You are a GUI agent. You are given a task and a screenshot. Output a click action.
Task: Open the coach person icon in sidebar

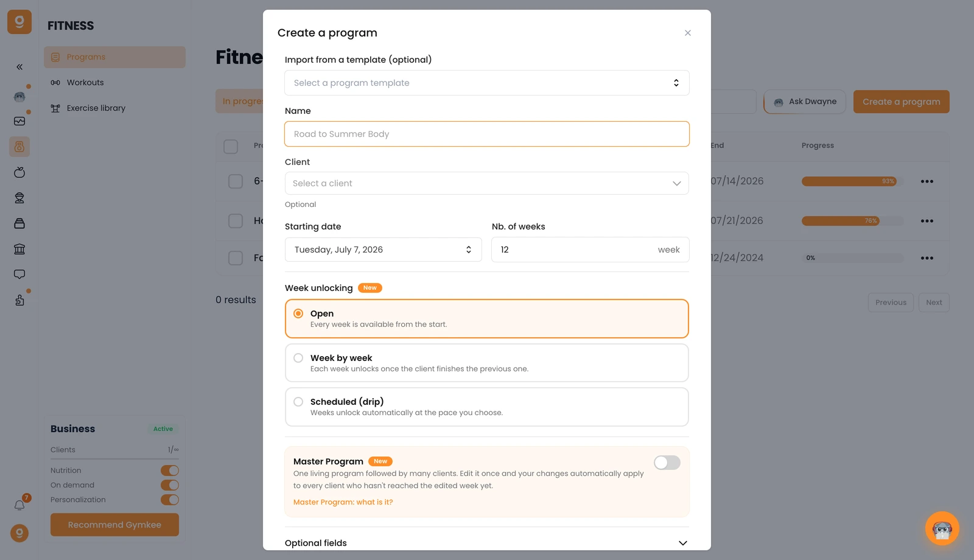click(x=19, y=198)
